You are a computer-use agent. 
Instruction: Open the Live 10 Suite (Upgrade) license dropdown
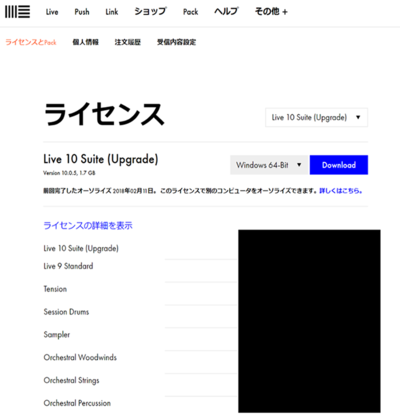click(316, 117)
